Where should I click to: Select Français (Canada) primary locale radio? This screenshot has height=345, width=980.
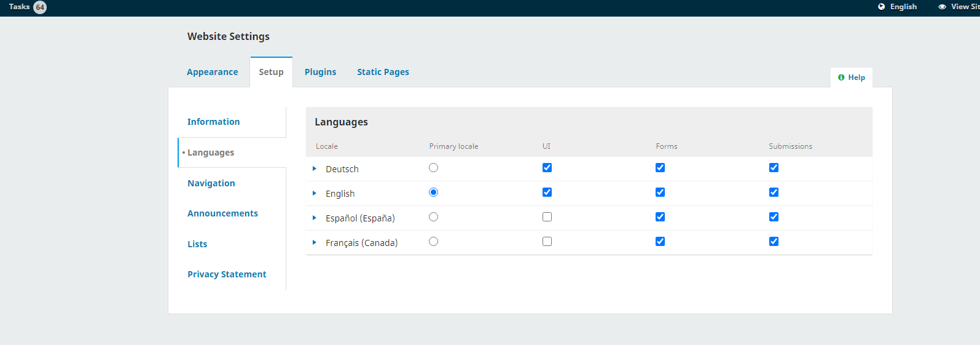pos(433,242)
